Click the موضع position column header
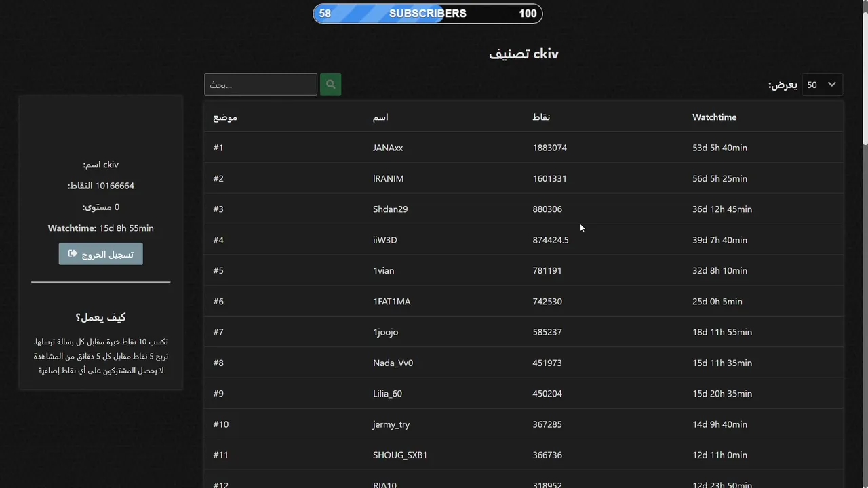Image resolution: width=868 pixels, height=488 pixels. pos(225,117)
